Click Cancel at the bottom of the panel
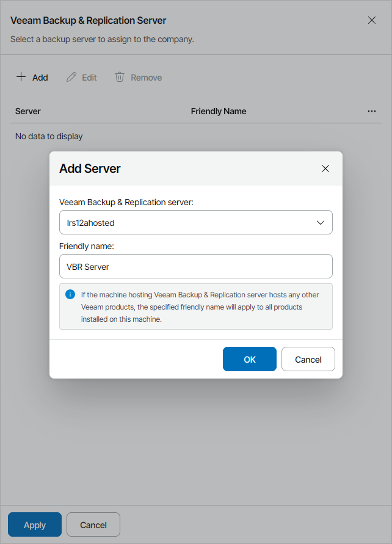This screenshot has width=392, height=544. (93, 524)
